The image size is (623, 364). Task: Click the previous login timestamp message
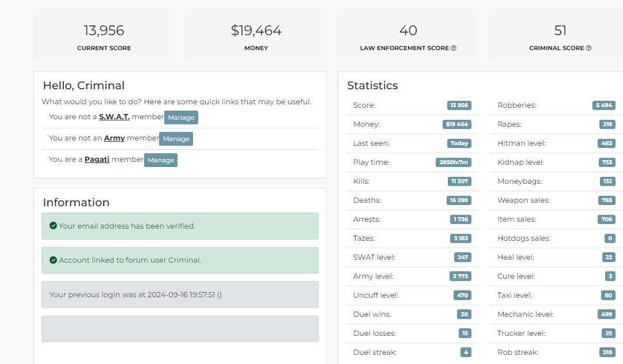click(x=180, y=295)
